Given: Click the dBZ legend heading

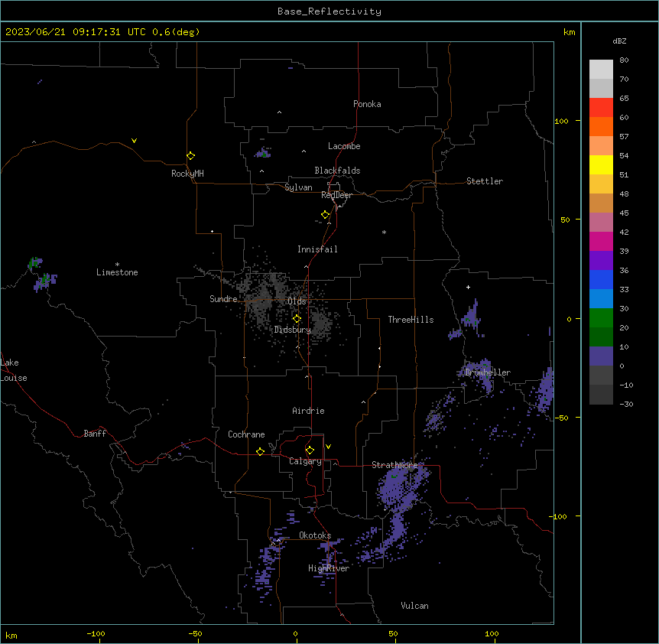Looking at the screenshot, I should point(619,41).
